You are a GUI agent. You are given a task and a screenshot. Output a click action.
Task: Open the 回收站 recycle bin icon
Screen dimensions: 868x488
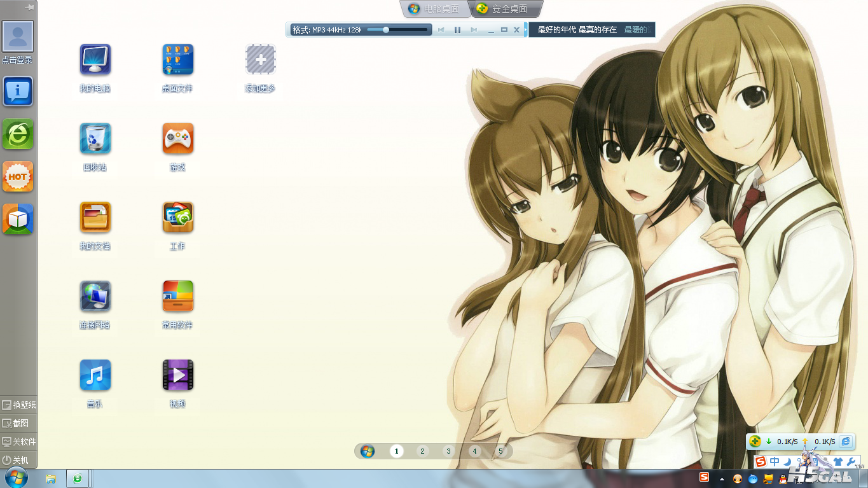[95, 139]
